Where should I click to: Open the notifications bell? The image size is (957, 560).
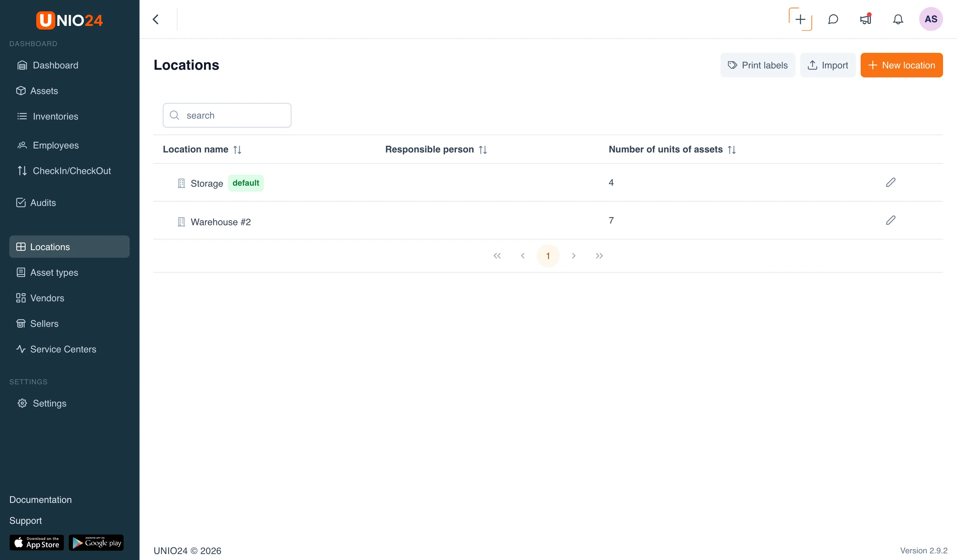[x=898, y=19]
